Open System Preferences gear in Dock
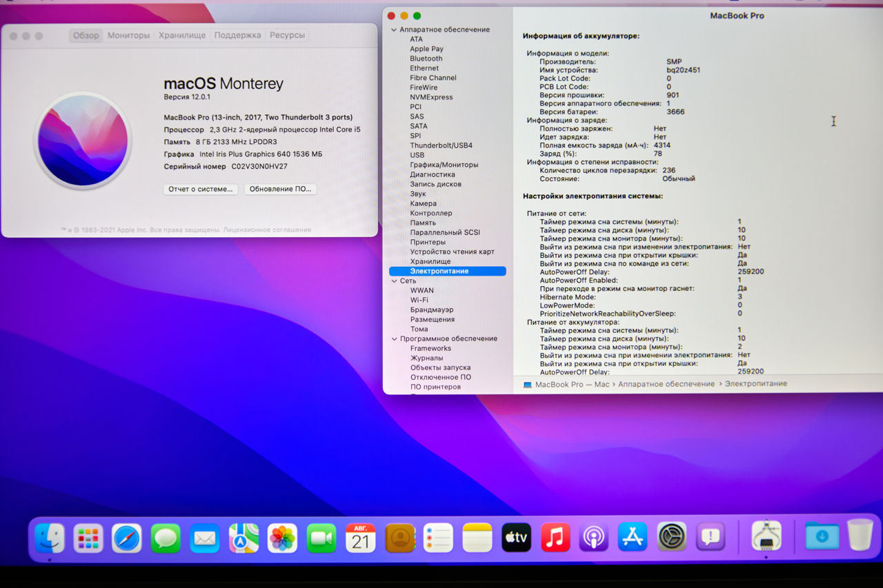 coord(672,538)
